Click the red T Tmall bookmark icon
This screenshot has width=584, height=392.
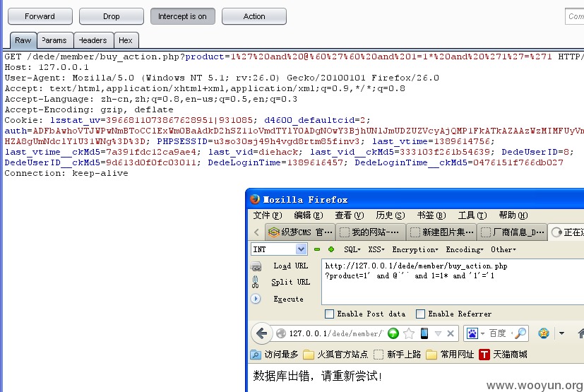click(x=484, y=355)
